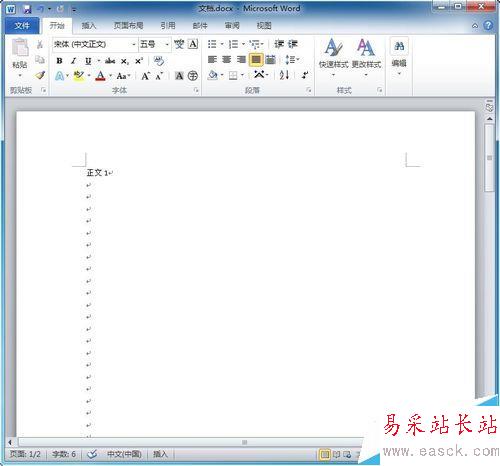Switch to the View tab
This screenshot has width=500, height=466.
(264, 26)
